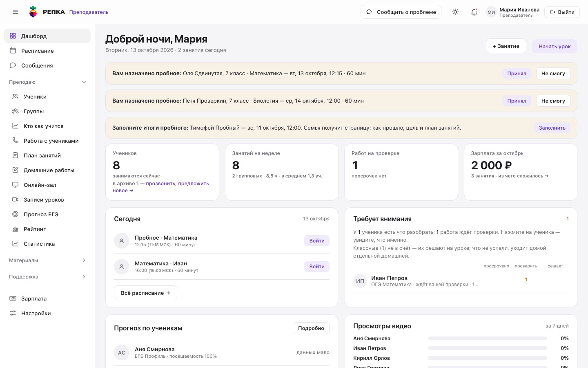Click the Онлайн-зал monitor icon
The width and height of the screenshot is (588, 368).
coord(16,185)
